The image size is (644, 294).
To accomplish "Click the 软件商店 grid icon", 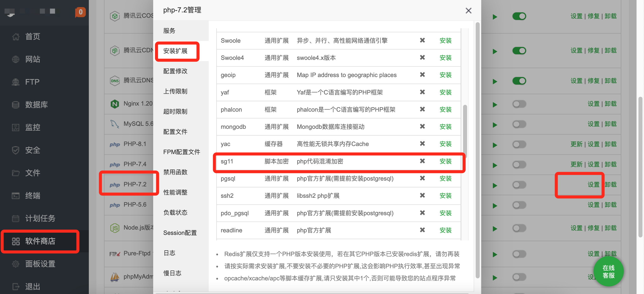I will [x=16, y=241].
